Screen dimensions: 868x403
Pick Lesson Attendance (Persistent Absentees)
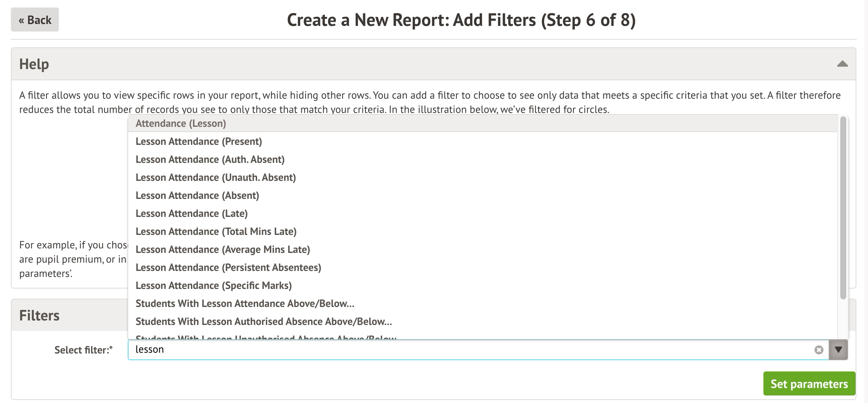tap(228, 268)
